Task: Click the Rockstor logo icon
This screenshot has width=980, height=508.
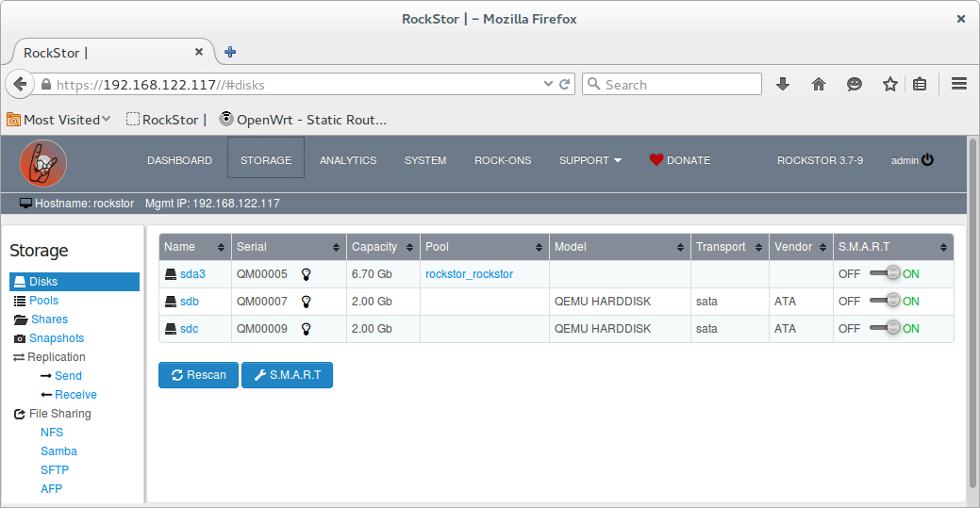Action: click(43, 163)
